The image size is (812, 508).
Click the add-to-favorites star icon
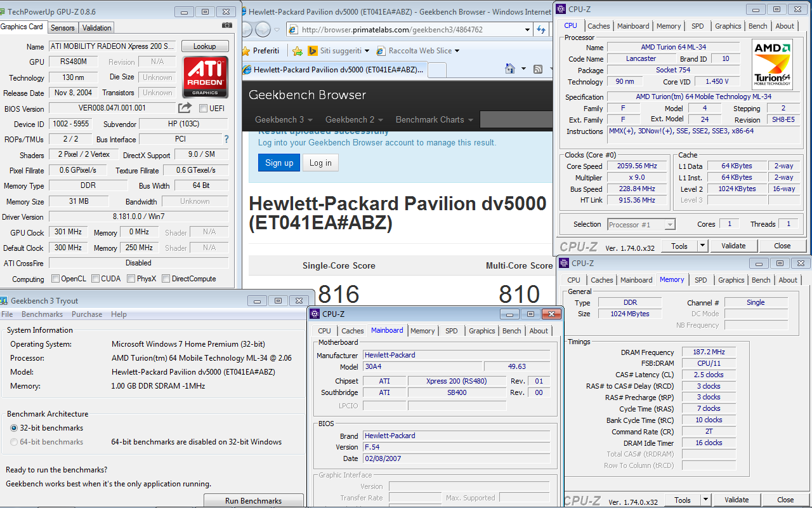(297, 51)
